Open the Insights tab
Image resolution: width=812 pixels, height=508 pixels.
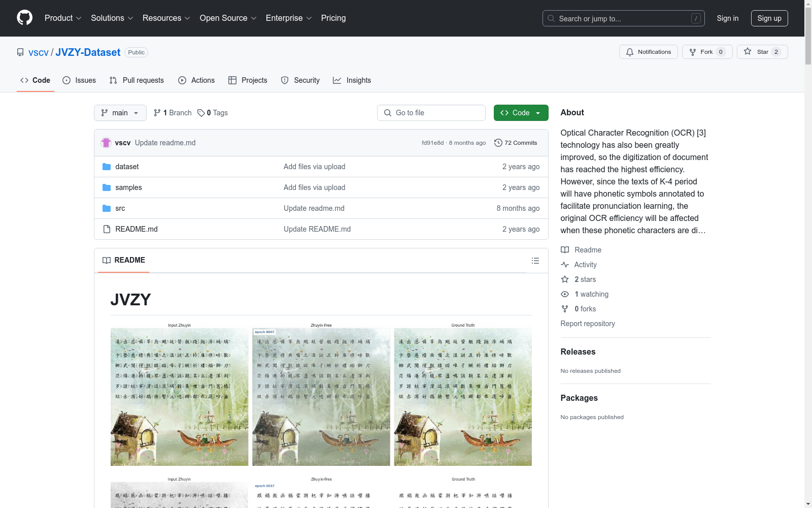click(352, 80)
